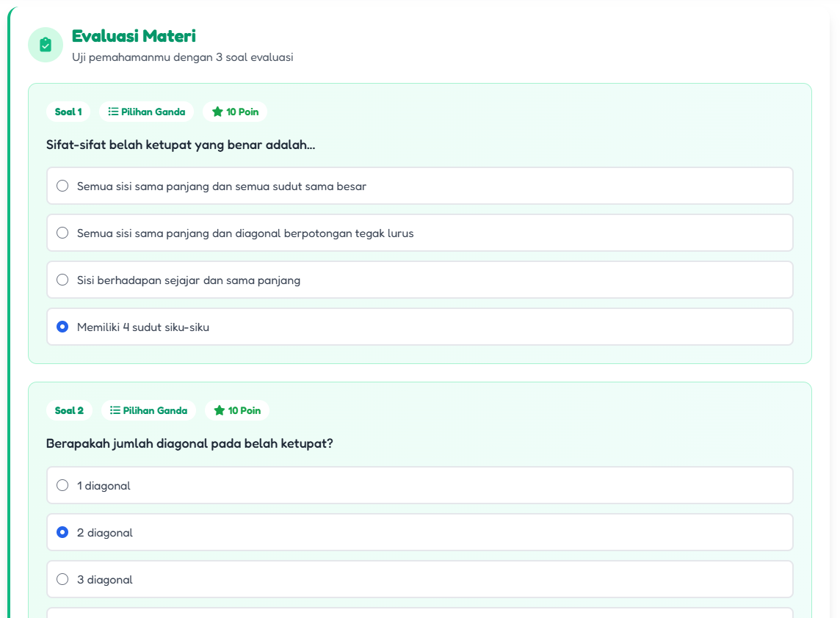840x618 pixels.
Task: Click the 'Pilihan Ganda' text in Soal 2
Action: coord(155,410)
